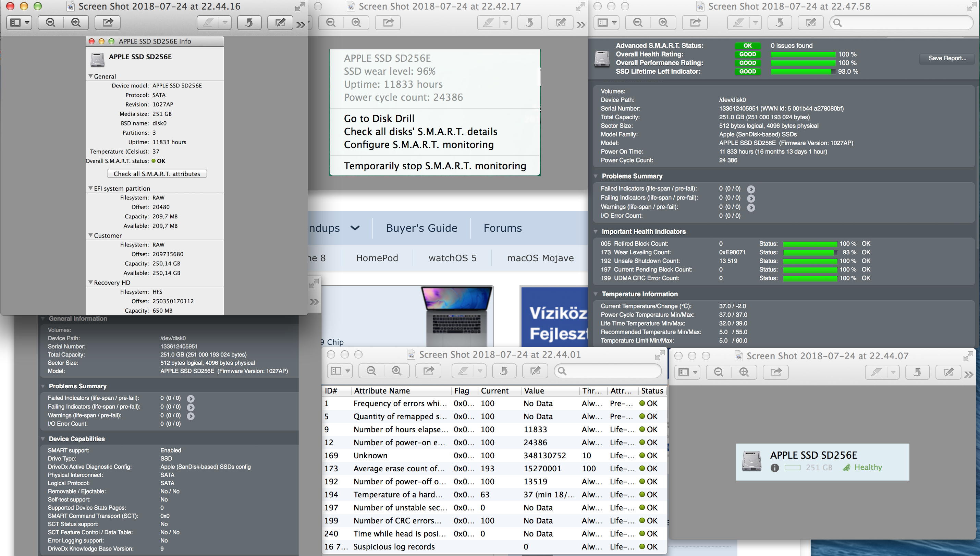Zoom in in the 22.42.17 Preview window

[x=356, y=23]
